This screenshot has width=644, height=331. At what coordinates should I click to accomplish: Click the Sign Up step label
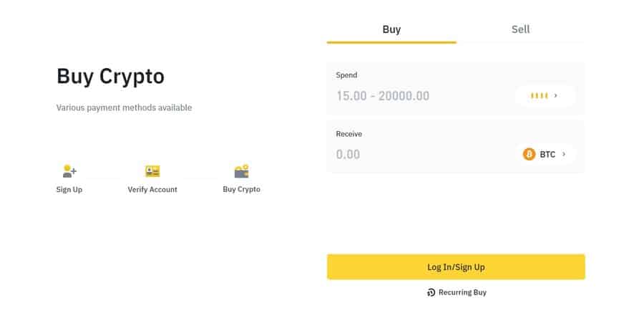(x=69, y=190)
